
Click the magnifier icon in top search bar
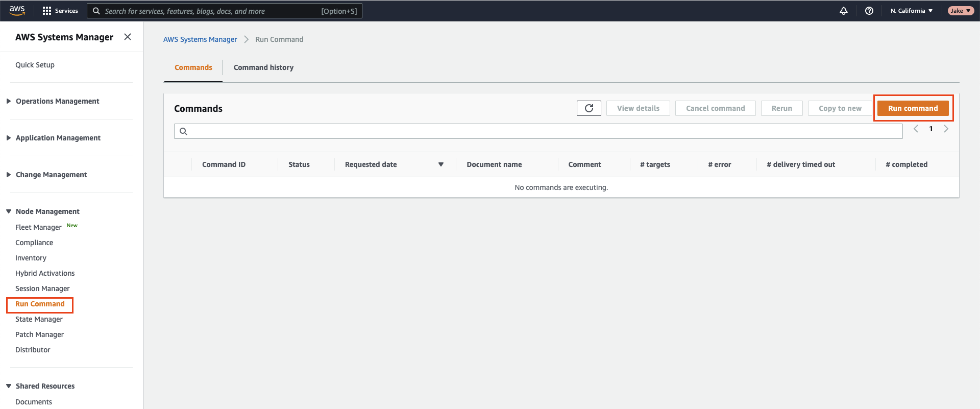[x=96, y=11]
